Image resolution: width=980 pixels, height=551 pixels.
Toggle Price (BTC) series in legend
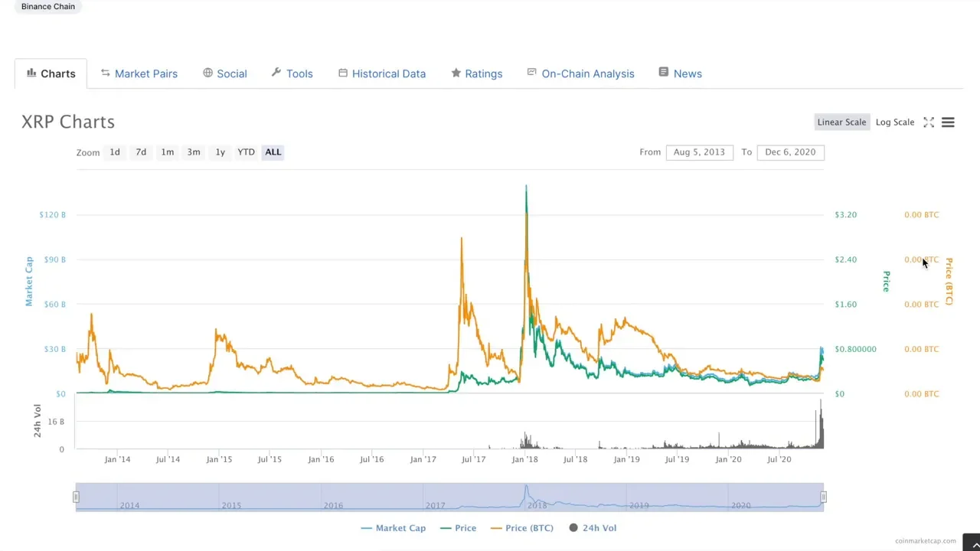(x=521, y=528)
